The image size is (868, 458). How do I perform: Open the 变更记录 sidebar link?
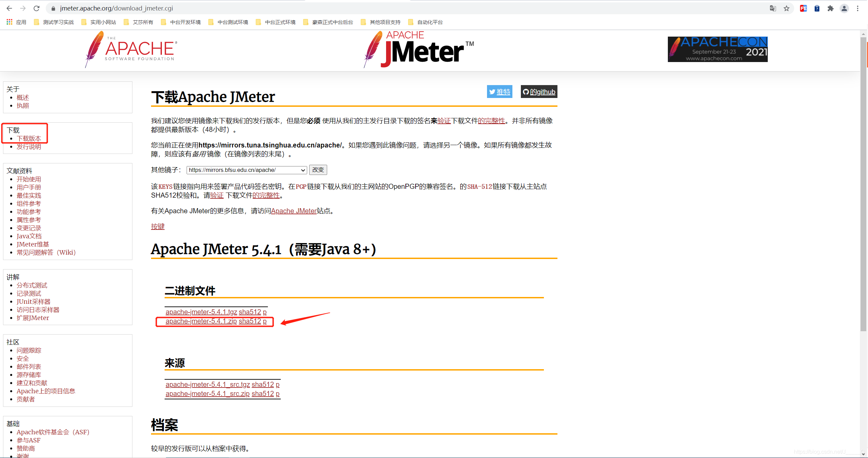29,228
